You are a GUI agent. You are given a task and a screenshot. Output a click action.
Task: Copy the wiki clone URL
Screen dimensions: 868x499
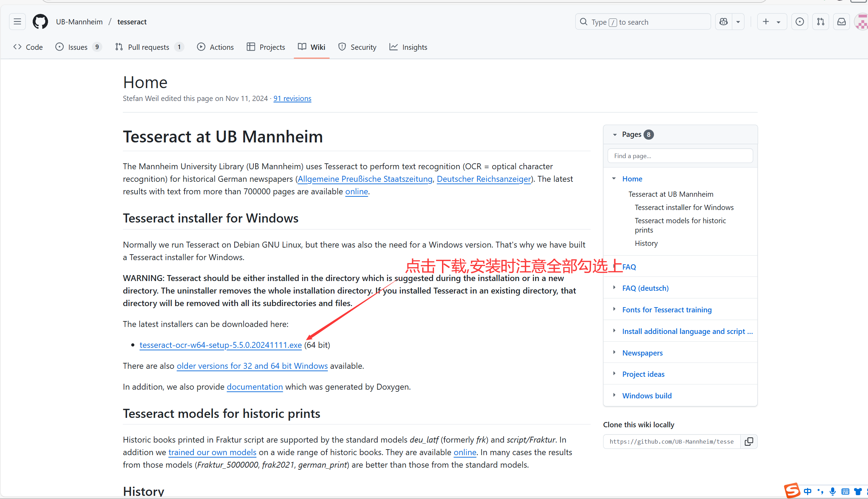coord(749,442)
